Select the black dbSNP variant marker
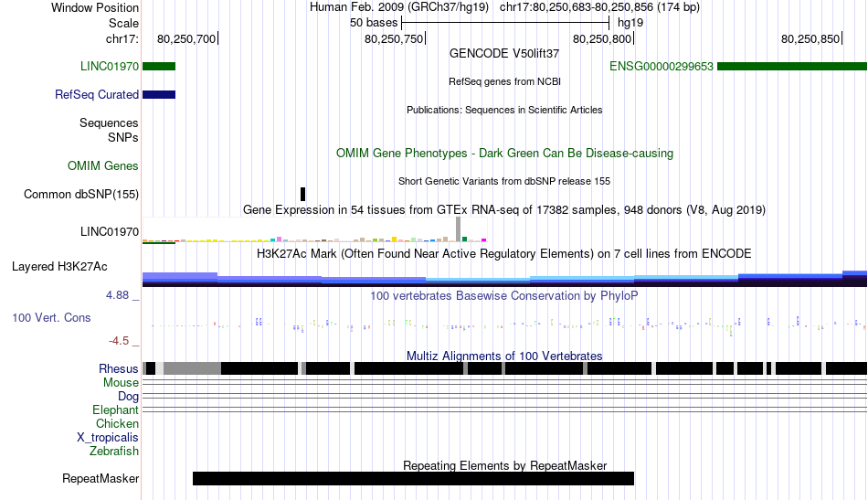 tap(302, 194)
